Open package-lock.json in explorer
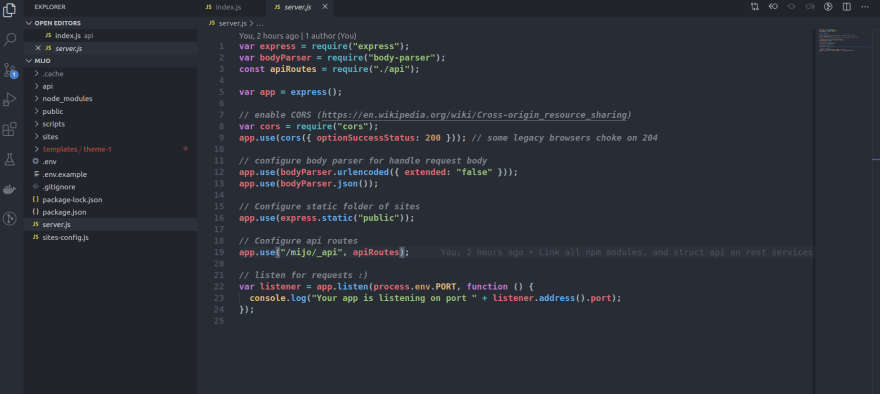This screenshot has width=880, height=394. click(110, 199)
